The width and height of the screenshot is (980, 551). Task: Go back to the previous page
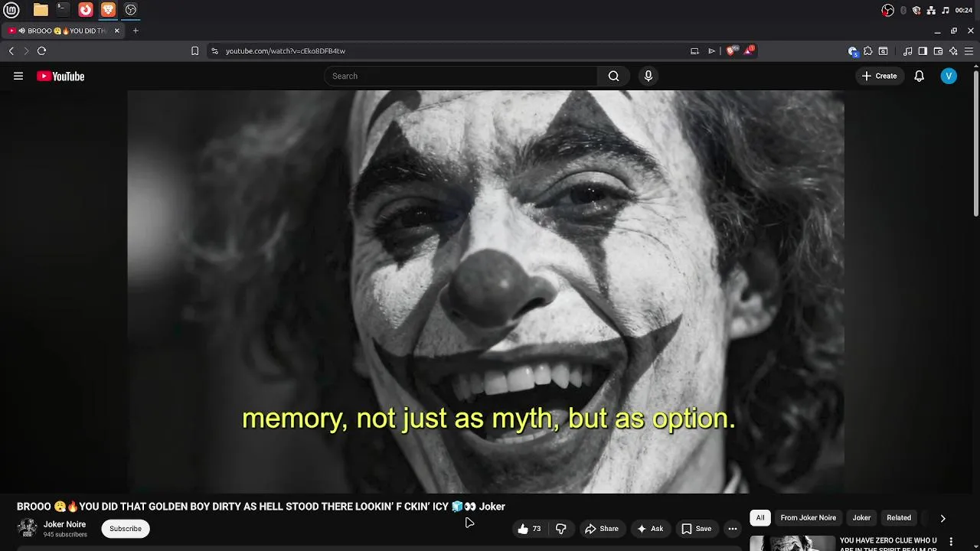pyautogui.click(x=11, y=51)
